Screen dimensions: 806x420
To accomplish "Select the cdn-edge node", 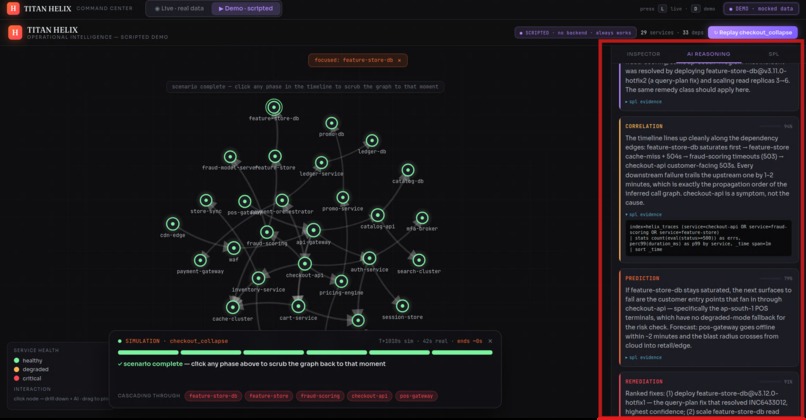I will pos(173,224).
